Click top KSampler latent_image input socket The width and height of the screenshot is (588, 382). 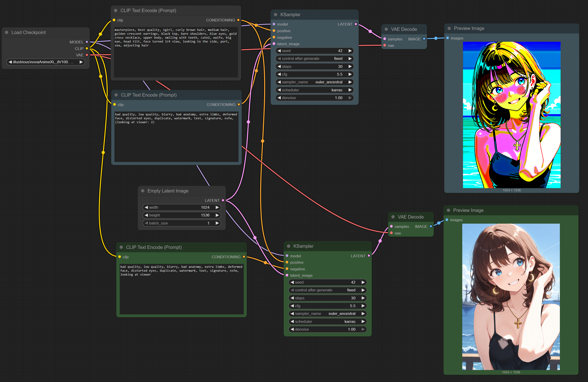coord(274,44)
